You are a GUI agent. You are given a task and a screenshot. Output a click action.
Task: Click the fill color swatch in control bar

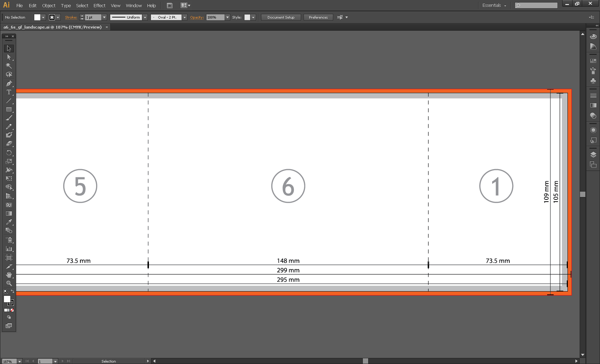click(37, 17)
